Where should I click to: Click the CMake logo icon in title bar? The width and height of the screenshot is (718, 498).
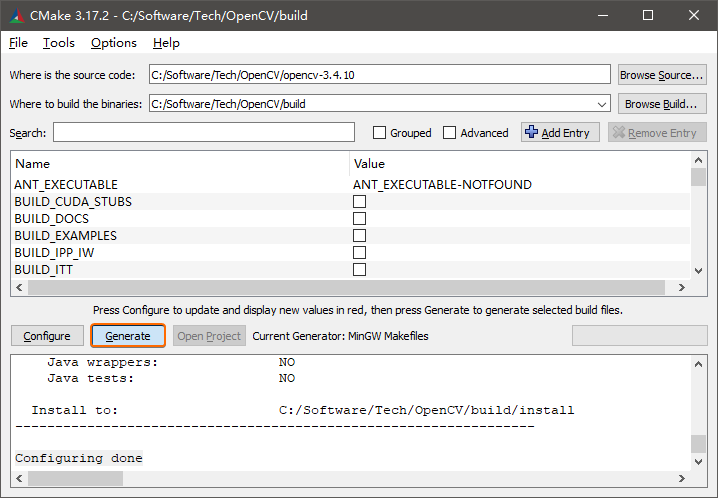click(x=16, y=16)
